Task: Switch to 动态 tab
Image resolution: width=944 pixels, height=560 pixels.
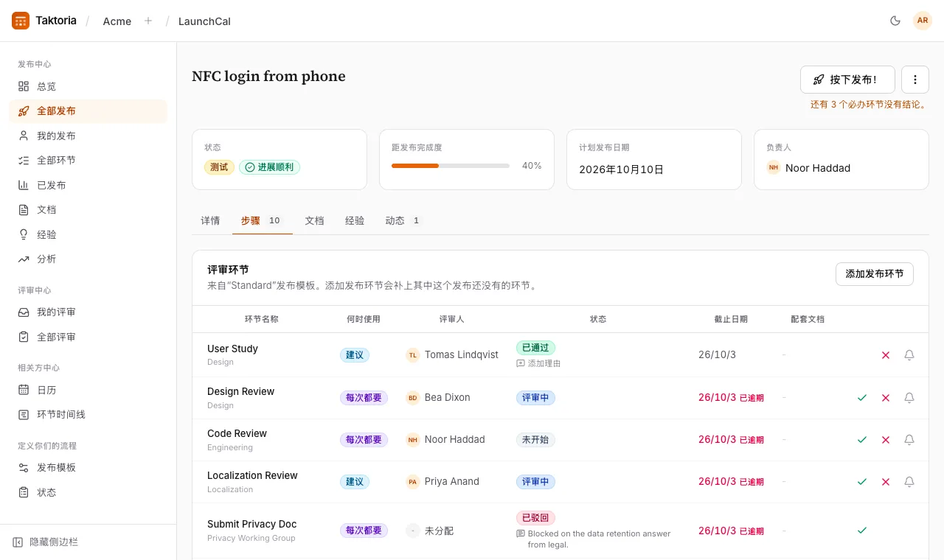Action: 403,220
